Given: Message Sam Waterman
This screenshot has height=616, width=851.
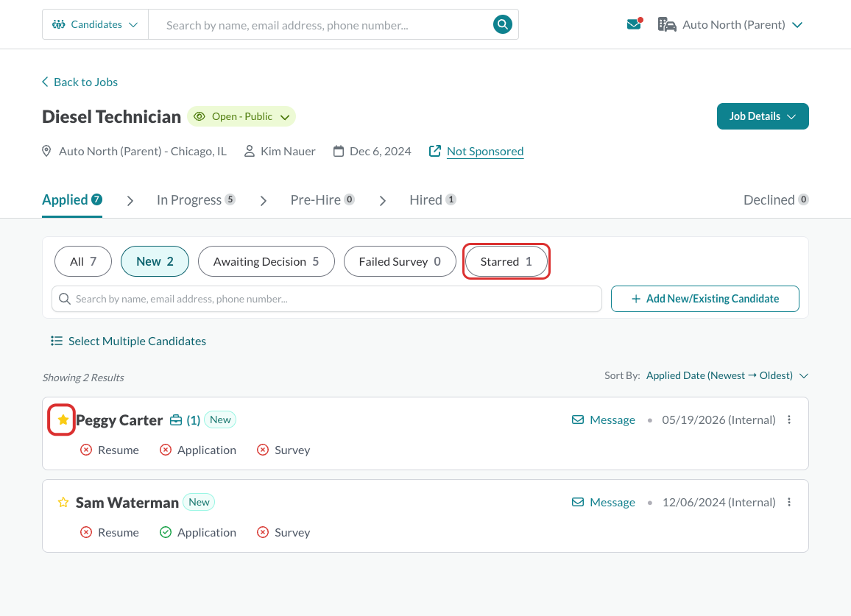Looking at the screenshot, I should coord(604,502).
